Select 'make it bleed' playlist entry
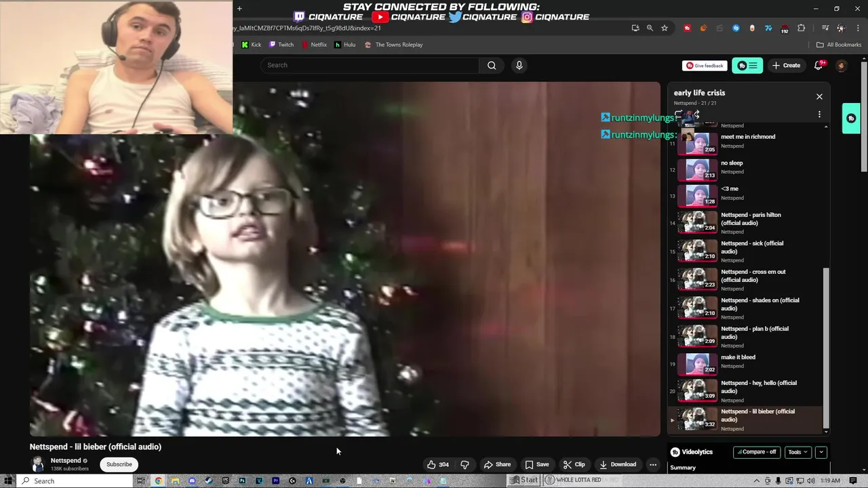Viewport: 868px width, 488px height. pyautogui.click(x=745, y=364)
